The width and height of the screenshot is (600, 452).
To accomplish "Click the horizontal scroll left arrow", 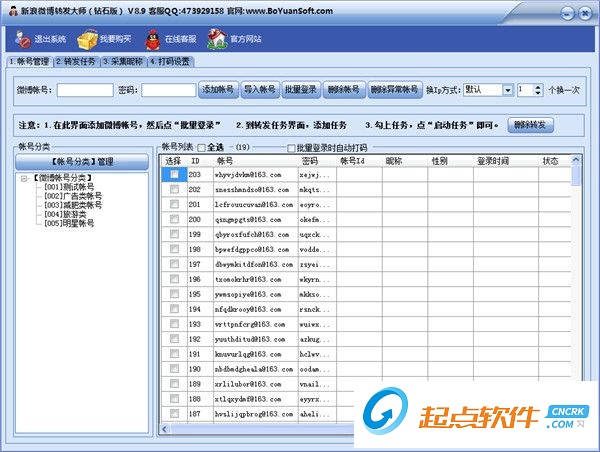I will point(165,429).
